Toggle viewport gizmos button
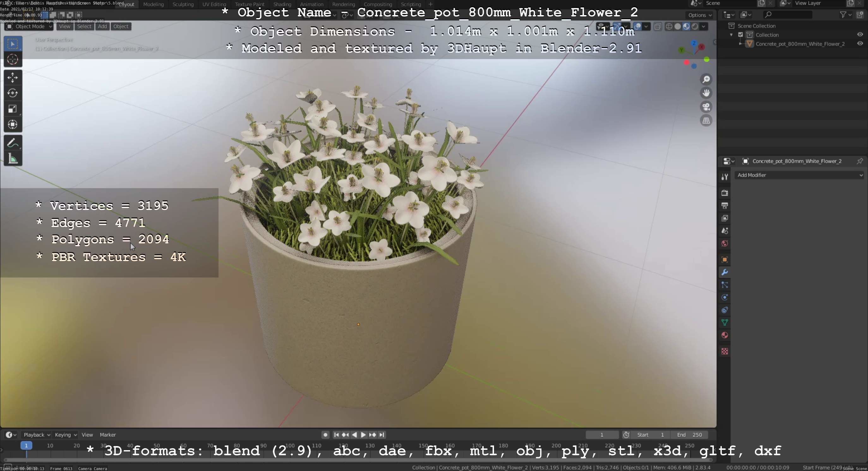 pos(617,27)
